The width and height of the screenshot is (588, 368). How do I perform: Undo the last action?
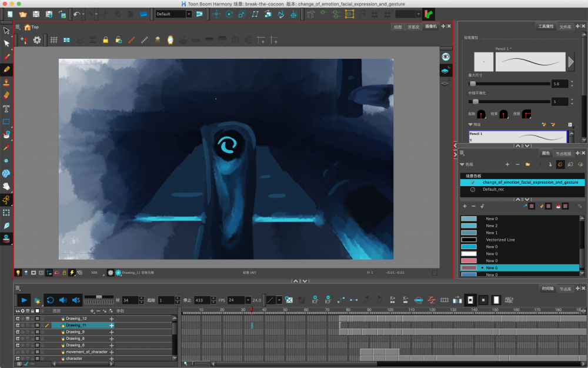point(76,14)
